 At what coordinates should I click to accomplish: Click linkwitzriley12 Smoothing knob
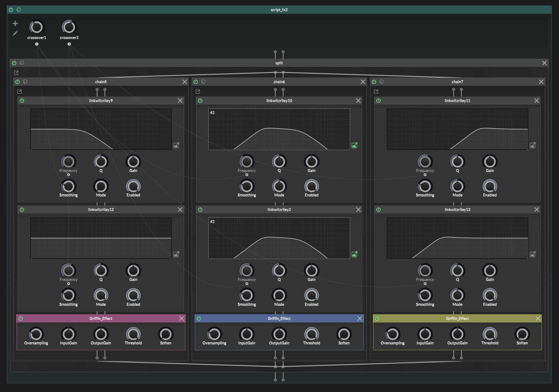(x=69, y=295)
